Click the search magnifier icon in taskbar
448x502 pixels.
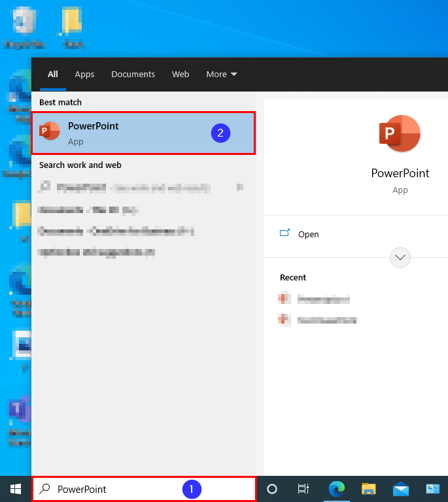tap(45, 488)
